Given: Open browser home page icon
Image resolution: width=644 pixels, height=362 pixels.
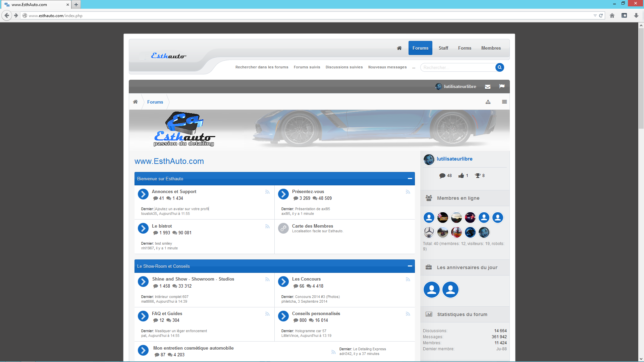Looking at the screenshot, I should click(612, 15).
